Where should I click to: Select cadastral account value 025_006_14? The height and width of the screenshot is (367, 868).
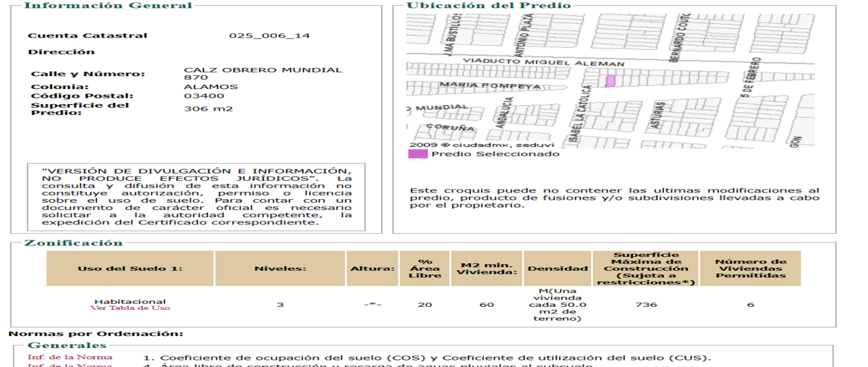coord(269,35)
